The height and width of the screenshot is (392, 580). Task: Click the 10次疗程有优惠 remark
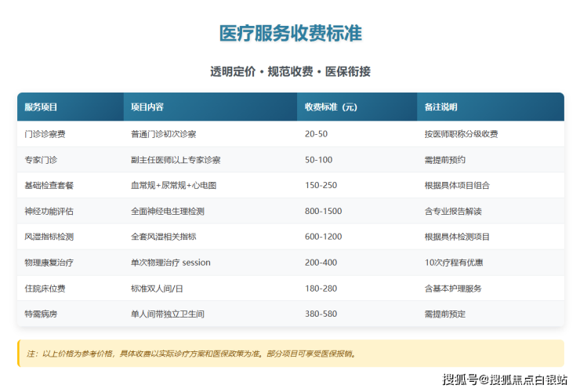click(452, 263)
